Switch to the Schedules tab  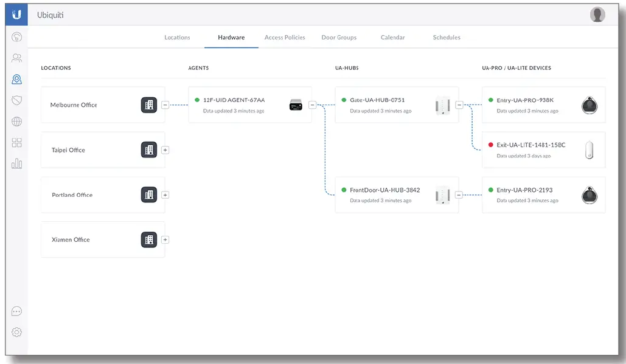pos(447,38)
